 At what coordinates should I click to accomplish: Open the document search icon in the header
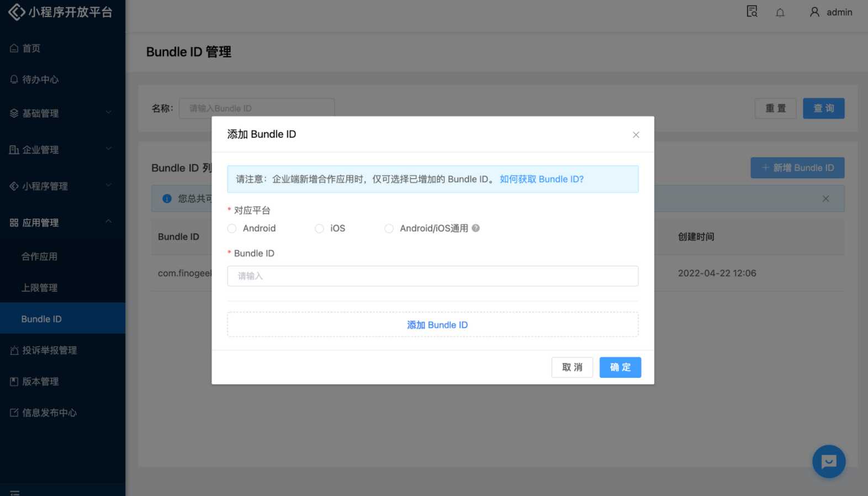pyautogui.click(x=752, y=12)
